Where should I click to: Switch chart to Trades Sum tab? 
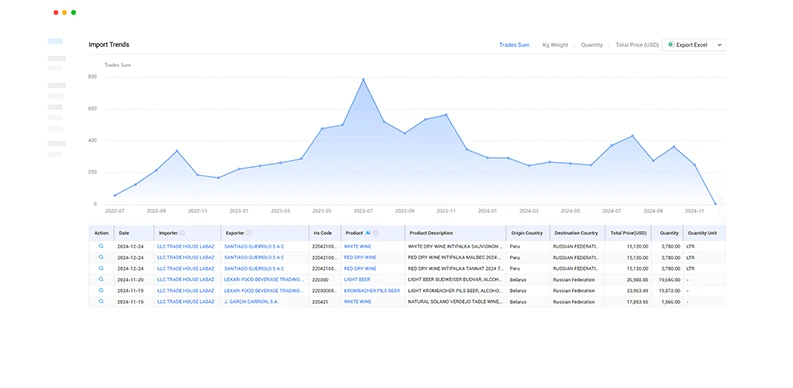coord(514,45)
